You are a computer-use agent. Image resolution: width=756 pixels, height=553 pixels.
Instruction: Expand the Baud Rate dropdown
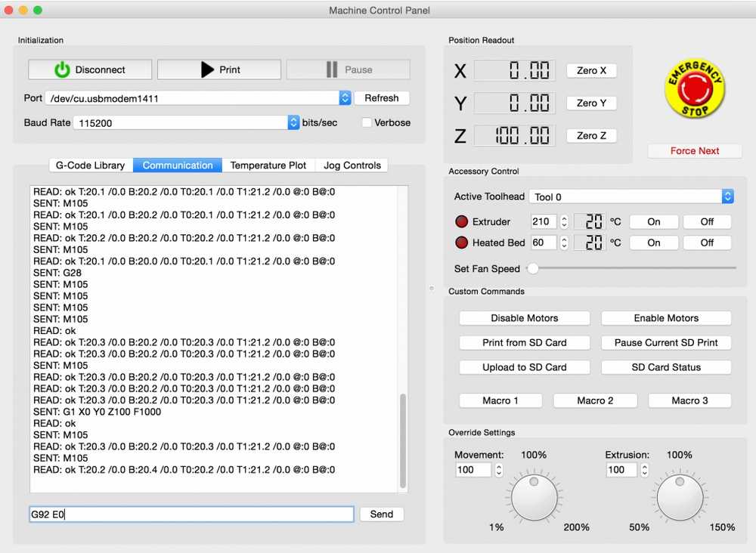(293, 122)
